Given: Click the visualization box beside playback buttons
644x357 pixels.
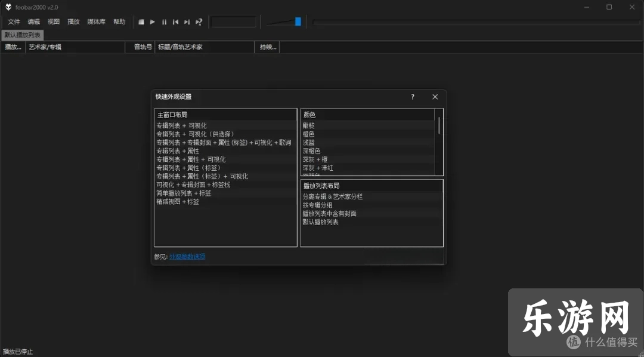Looking at the screenshot, I should click(234, 22).
